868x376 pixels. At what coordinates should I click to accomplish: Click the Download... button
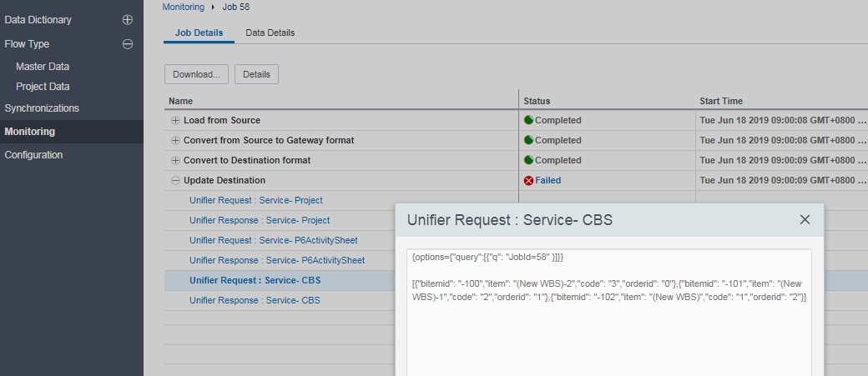tap(196, 74)
